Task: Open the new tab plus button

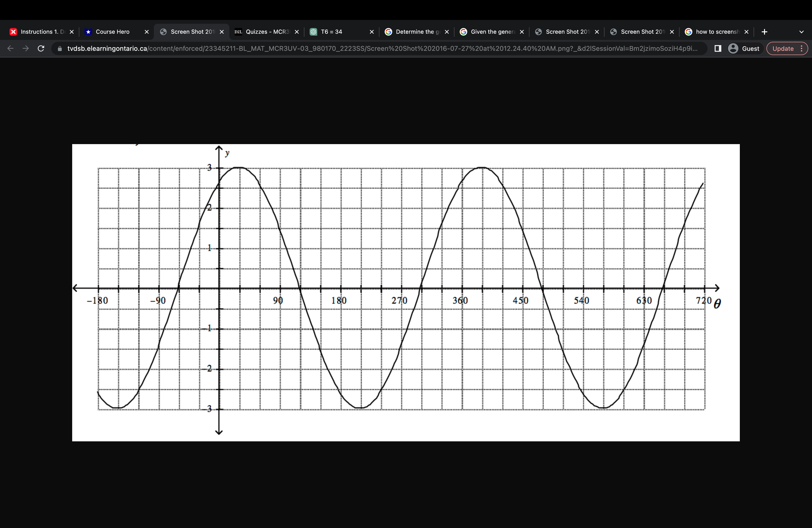Action: click(x=765, y=32)
